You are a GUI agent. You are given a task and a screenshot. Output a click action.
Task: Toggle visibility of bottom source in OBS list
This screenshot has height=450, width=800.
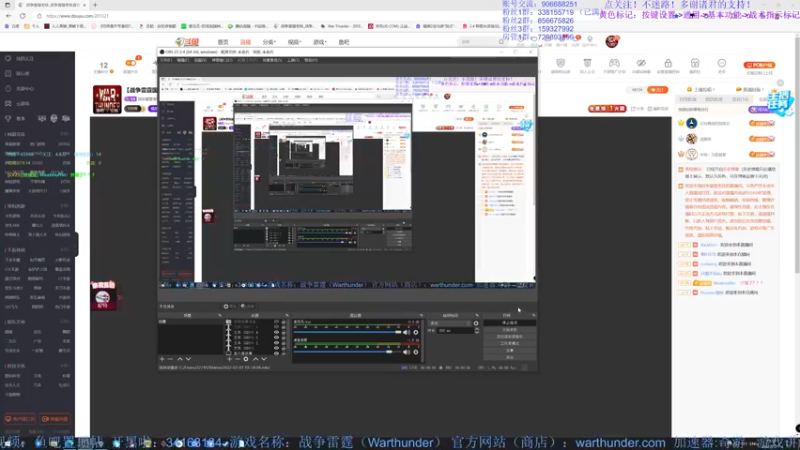point(276,353)
